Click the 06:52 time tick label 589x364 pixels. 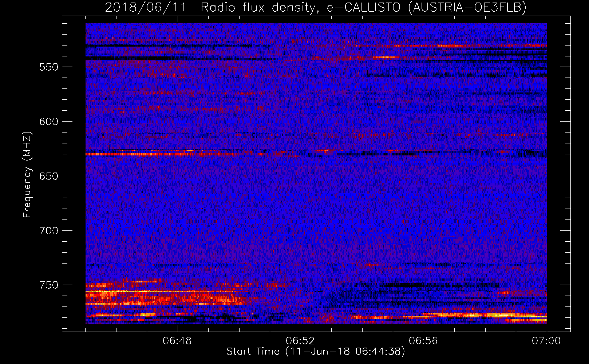(x=300, y=341)
